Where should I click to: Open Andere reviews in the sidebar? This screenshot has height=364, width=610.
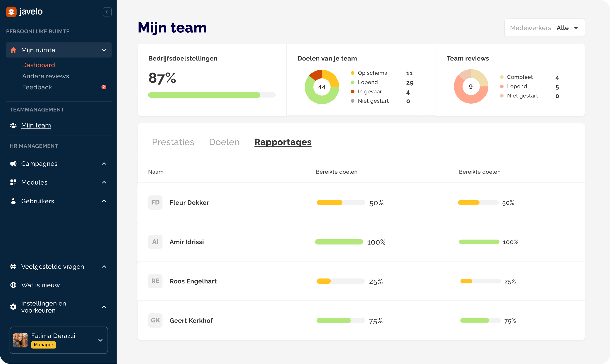45,76
